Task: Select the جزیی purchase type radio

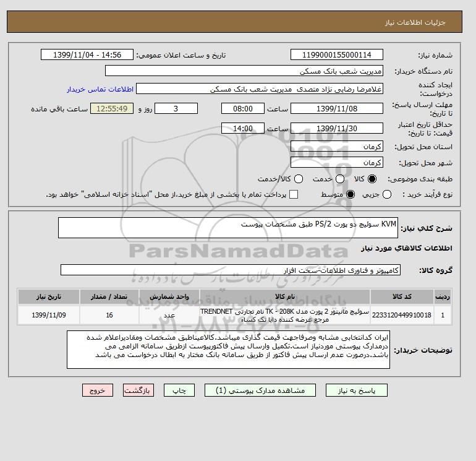Action: tap(387, 194)
